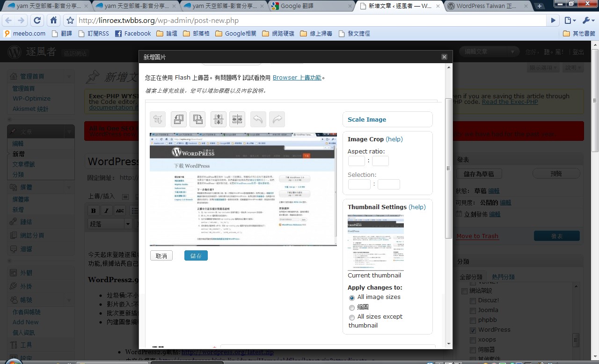
Task: Click the 儲存為草稿 button
Action: tap(479, 174)
